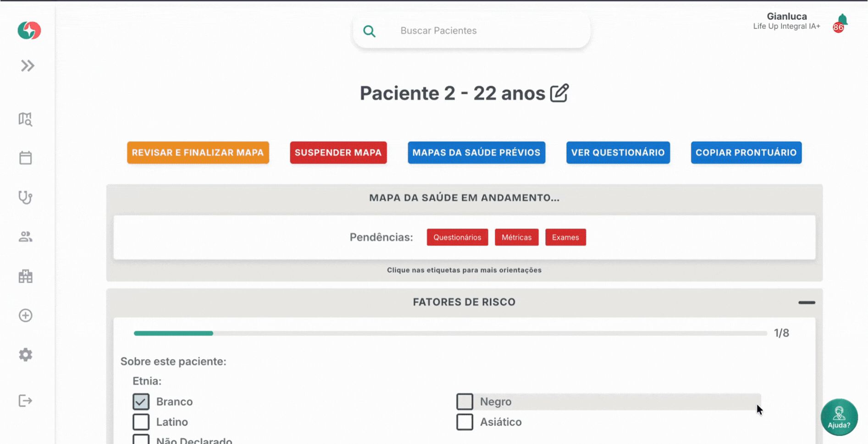The width and height of the screenshot is (868, 444).
Task: Open the calendar sidebar icon
Action: pyautogui.click(x=26, y=158)
